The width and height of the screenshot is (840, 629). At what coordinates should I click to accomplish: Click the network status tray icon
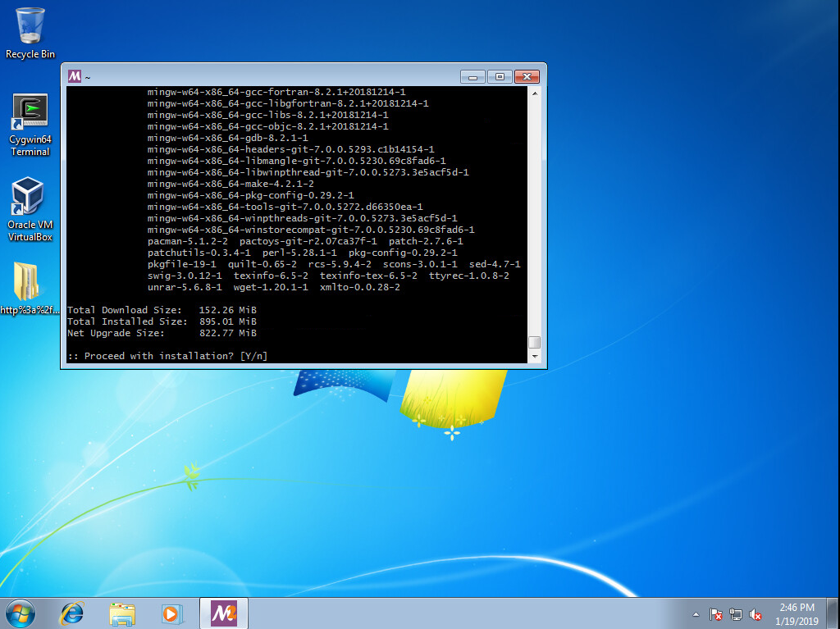(736, 614)
